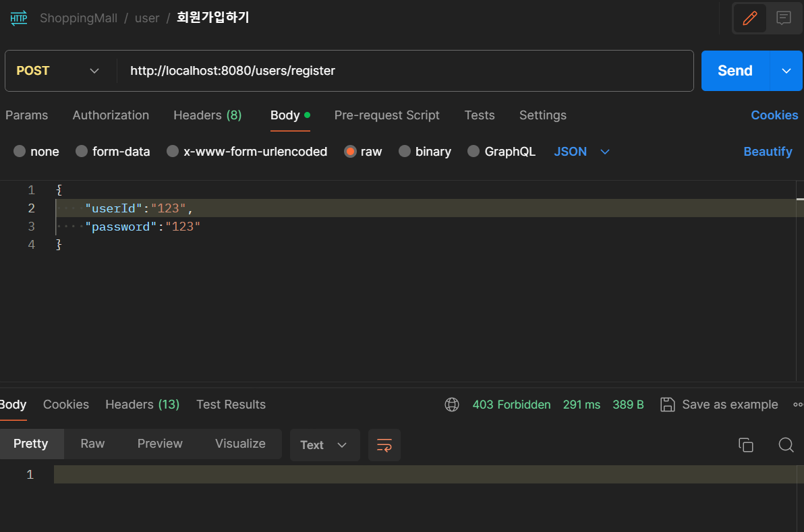Click the opening brace on line 1

click(x=59, y=189)
